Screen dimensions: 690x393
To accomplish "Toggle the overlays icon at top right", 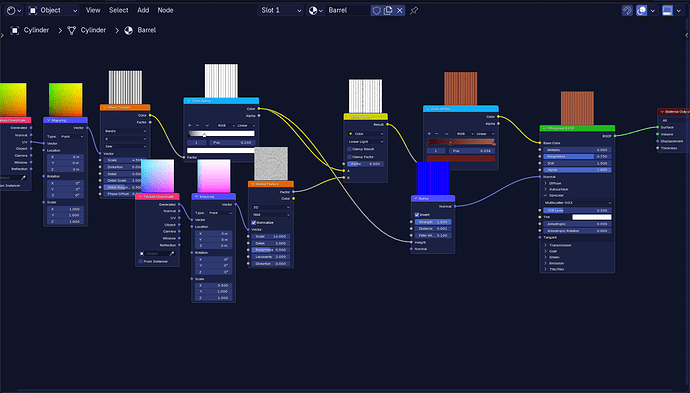I will (642, 10).
